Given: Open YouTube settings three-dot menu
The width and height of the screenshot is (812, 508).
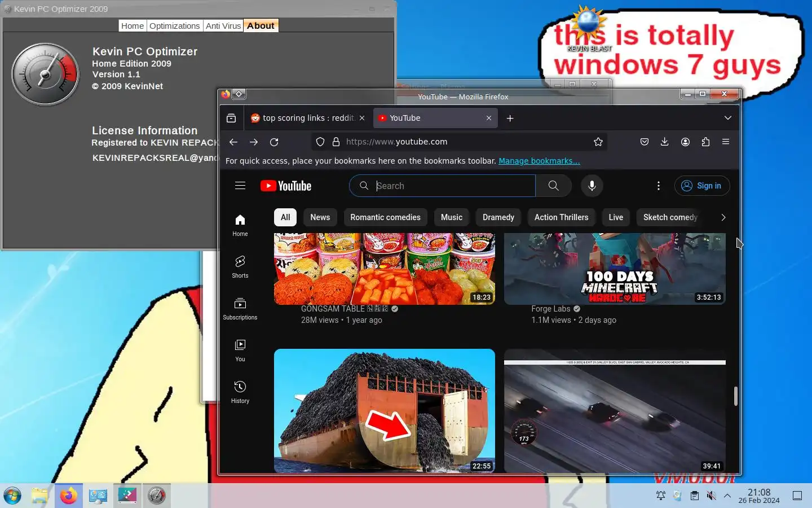Looking at the screenshot, I should pyautogui.click(x=659, y=186).
